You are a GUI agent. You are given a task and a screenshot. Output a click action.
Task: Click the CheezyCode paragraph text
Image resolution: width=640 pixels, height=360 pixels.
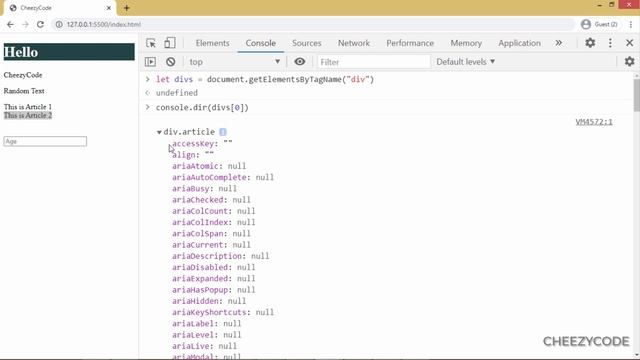(x=23, y=75)
